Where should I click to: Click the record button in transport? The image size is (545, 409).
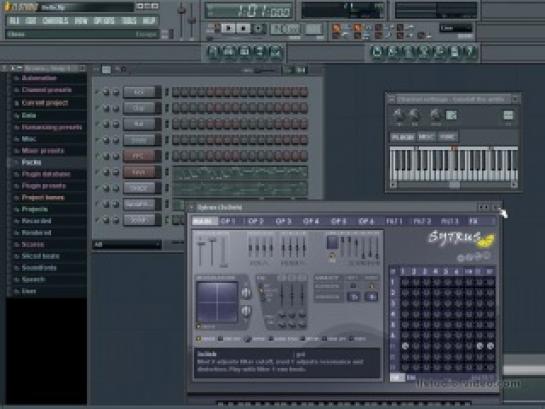coord(258,28)
